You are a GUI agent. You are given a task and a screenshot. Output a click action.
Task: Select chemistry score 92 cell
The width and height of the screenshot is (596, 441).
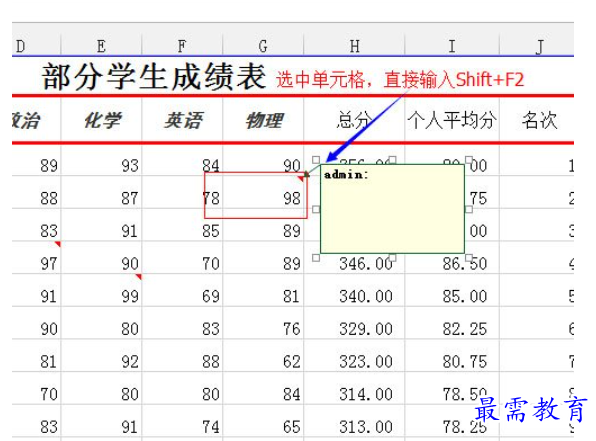tap(101, 356)
